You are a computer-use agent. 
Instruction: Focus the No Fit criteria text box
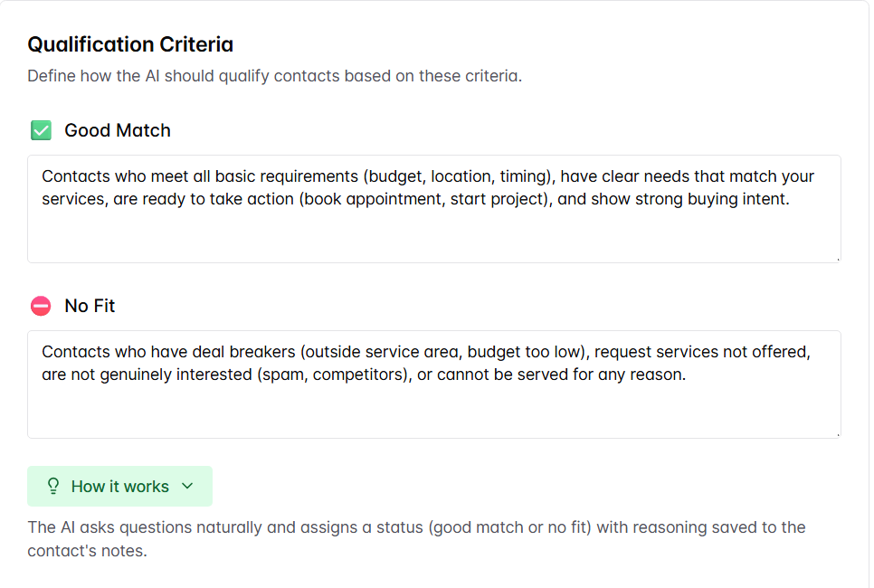coord(433,407)
